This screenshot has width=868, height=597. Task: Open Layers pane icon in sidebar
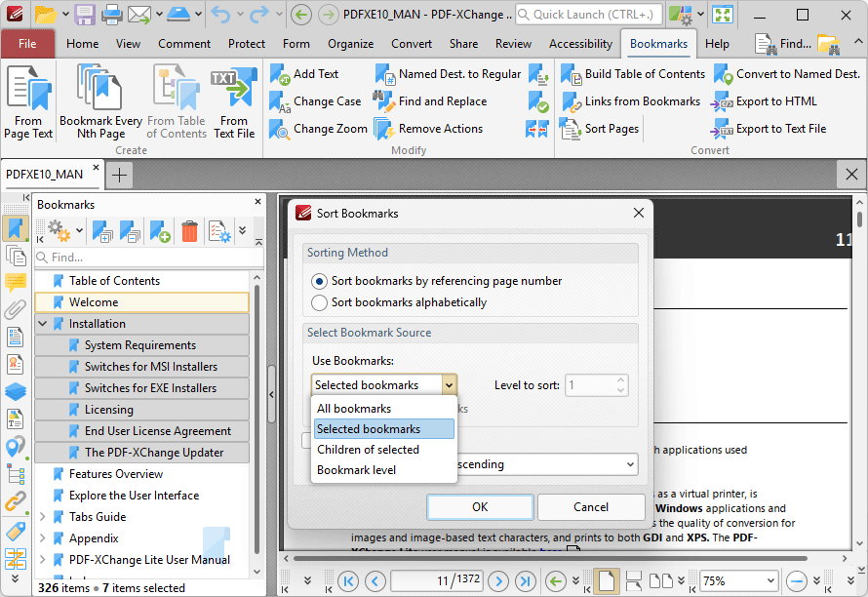[15, 392]
